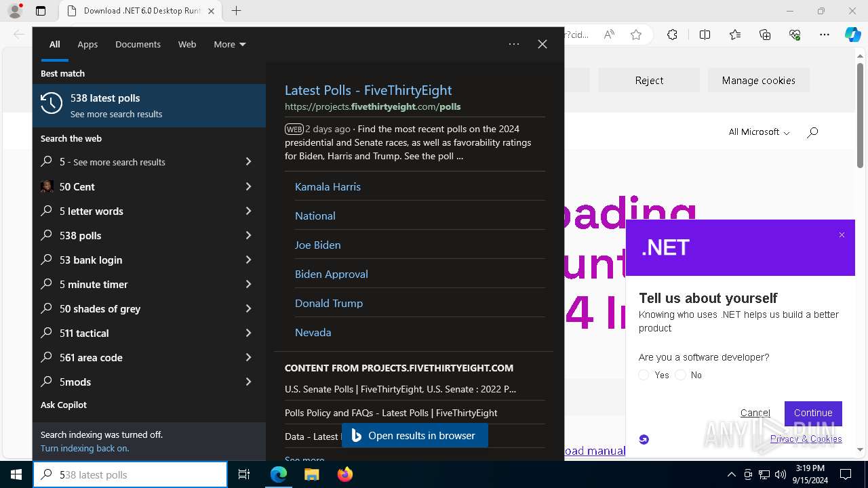Click the tab actions menu icon
The width and height of the screenshot is (868, 488).
(x=41, y=11)
